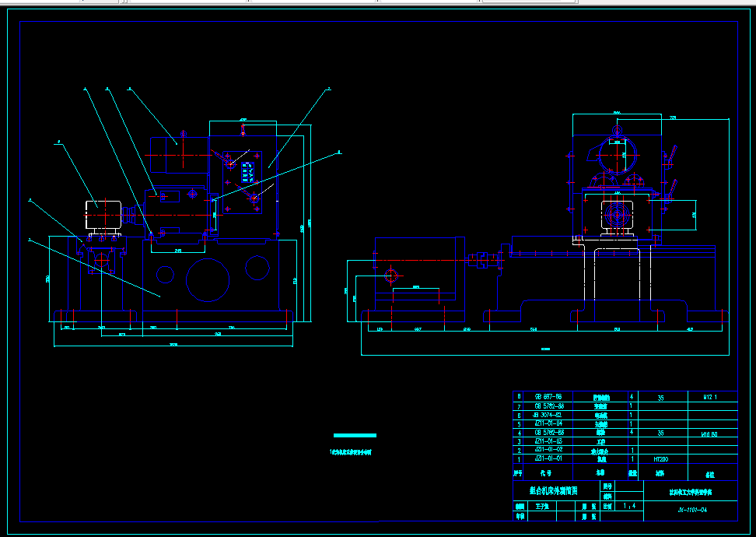Select standard code "JB 3074-82" in row 6
The image size is (756, 537).
click(548, 415)
